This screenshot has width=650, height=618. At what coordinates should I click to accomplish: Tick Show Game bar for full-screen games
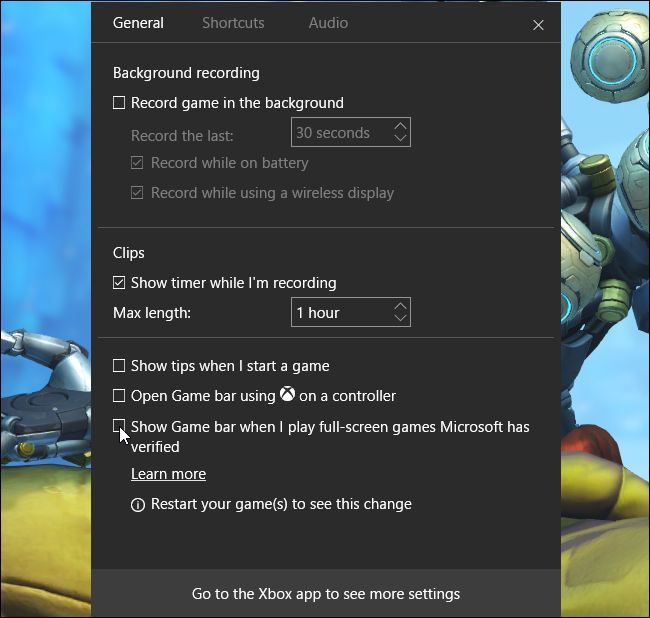click(x=119, y=425)
